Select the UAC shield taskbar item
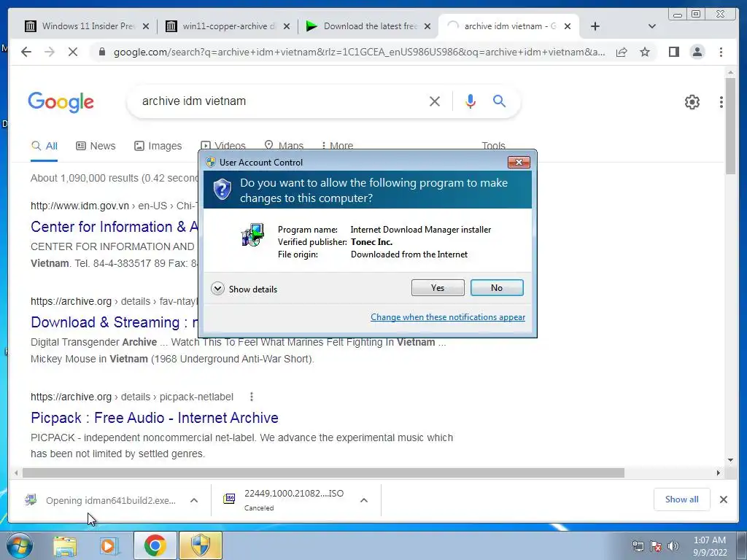The width and height of the screenshot is (747, 560). [201, 545]
